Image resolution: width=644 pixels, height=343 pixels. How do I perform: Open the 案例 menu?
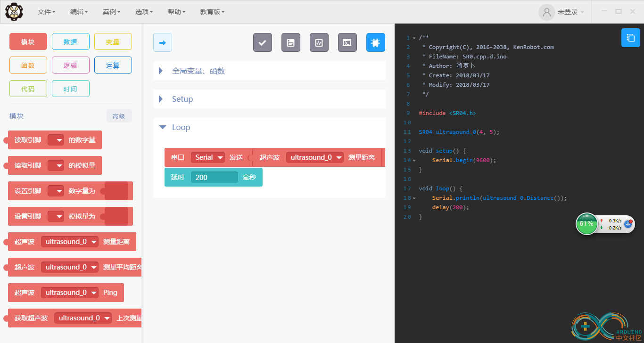[x=111, y=12]
